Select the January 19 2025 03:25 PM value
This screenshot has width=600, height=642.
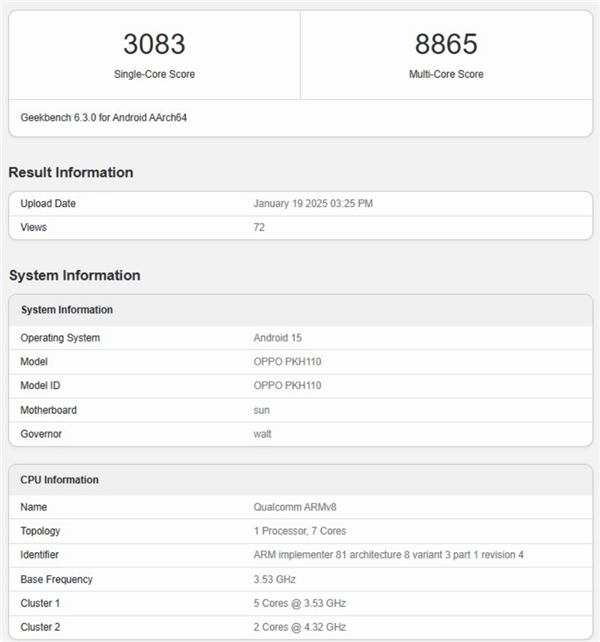313,203
